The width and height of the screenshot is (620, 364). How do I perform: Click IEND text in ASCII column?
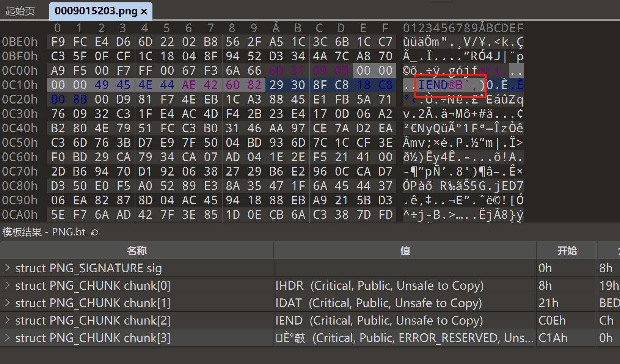433,85
